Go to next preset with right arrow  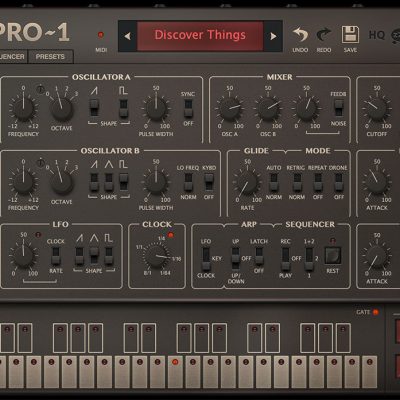coord(273,36)
